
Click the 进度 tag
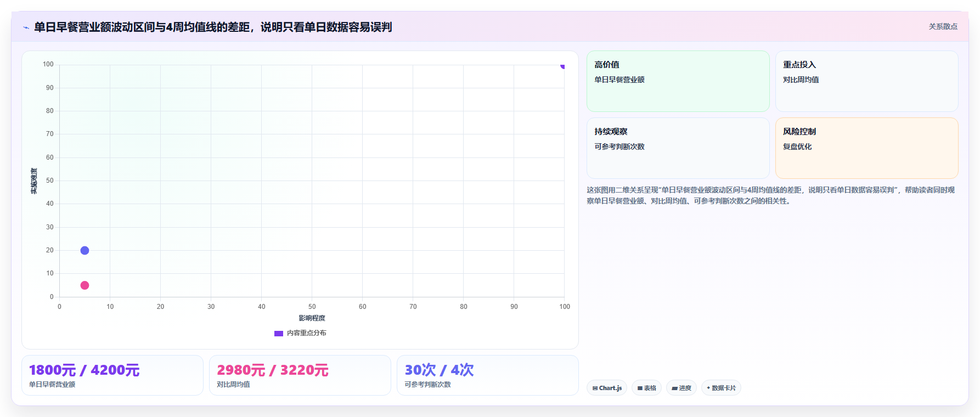pyautogui.click(x=682, y=388)
